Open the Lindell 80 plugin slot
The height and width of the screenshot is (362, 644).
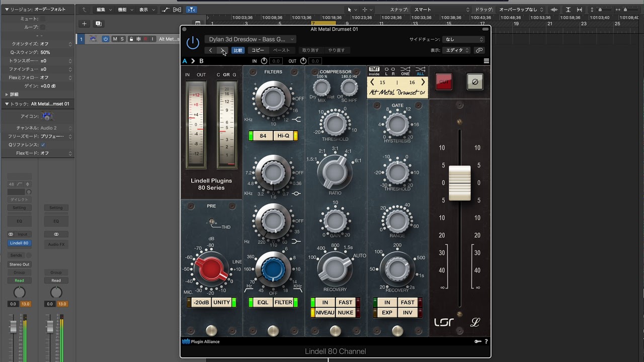point(19,243)
